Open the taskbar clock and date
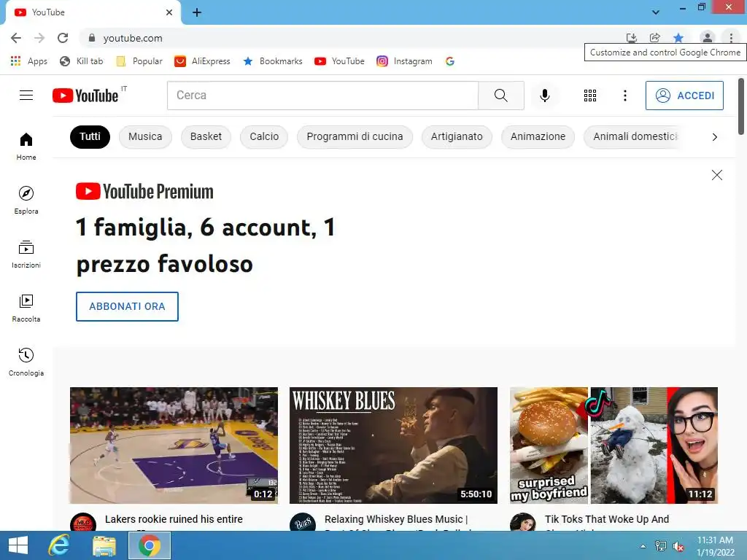This screenshot has height=560, width=747. pos(715,546)
